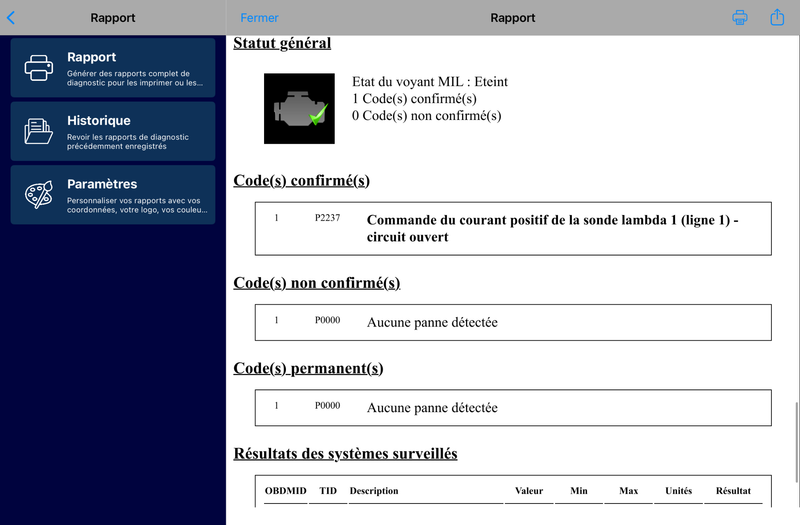
Task: Click 'Etat du voyant MIL : Eteint' line
Action: [x=430, y=82]
